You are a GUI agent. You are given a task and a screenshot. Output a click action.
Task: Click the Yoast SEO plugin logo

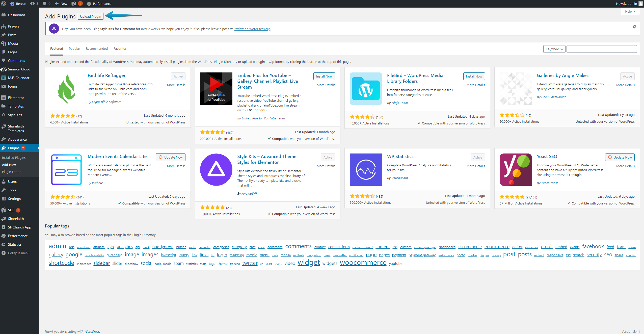coord(516,170)
